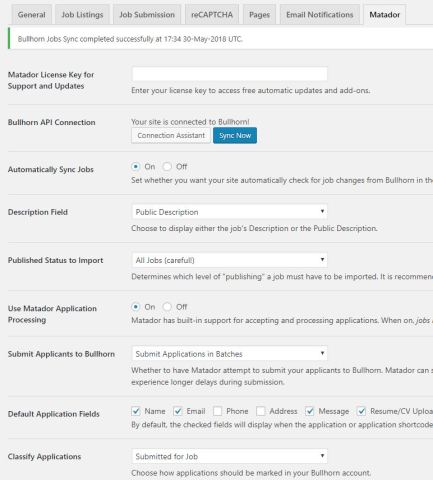The height and width of the screenshot is (480, 433).
Task: Click the 'Choose to display either the job's Description' help text
Action: (254, 228)
